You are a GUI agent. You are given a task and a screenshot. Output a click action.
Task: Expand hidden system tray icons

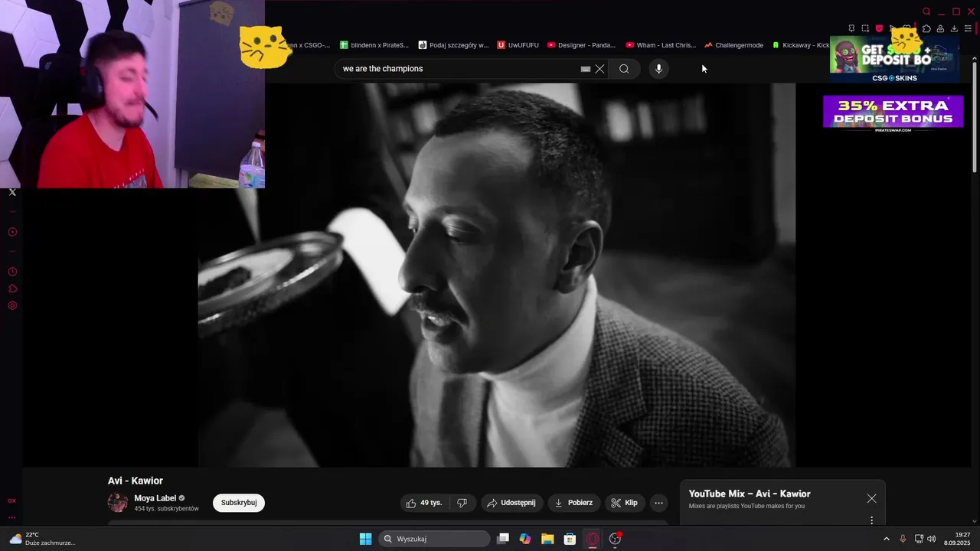[887, 539]
